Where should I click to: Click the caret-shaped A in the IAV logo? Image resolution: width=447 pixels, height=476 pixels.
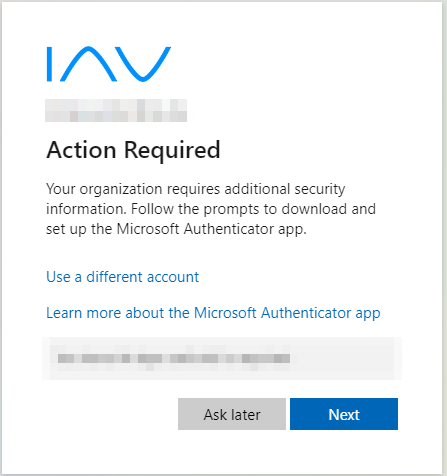point(88,64)
